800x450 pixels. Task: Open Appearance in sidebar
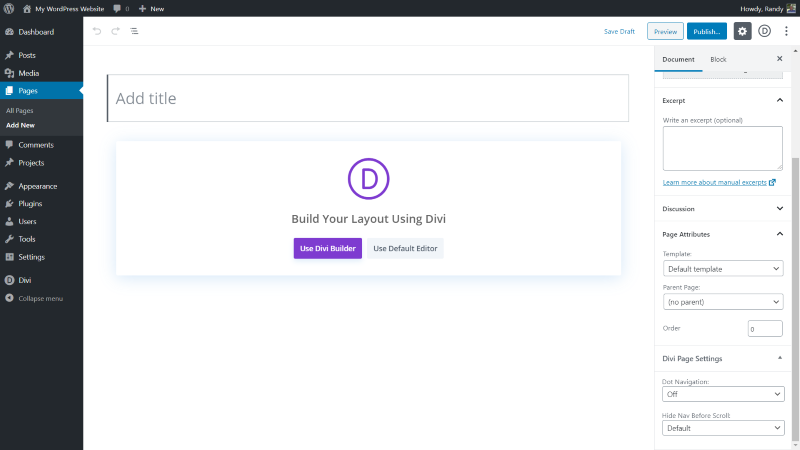(41, 186)
